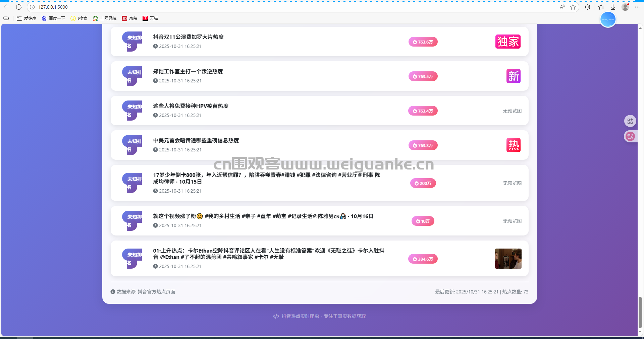This screenshot has width=644, height=339.
Task: Open the downloads panel
Action: point(613,7)
